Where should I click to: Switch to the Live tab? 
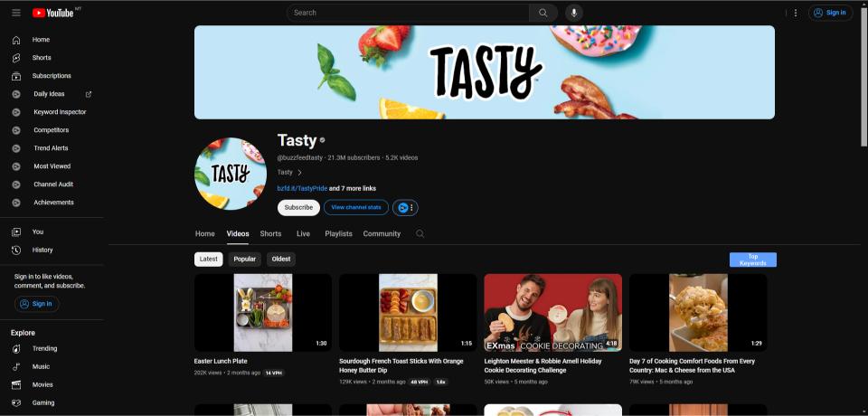304,233
